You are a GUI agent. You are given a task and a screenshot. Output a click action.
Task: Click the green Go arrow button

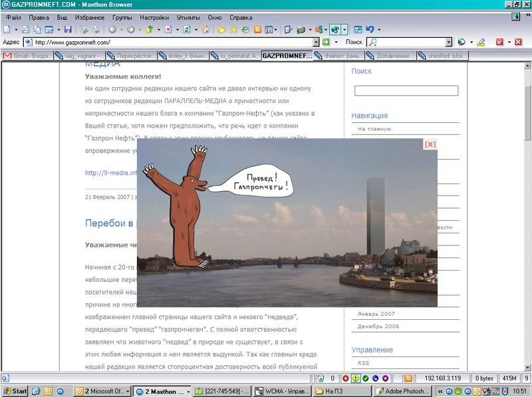tap(326, 42)
